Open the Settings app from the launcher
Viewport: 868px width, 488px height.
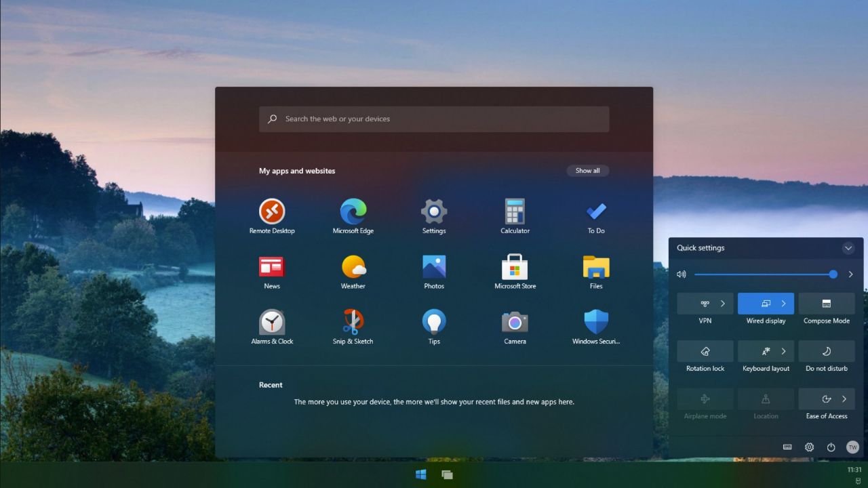(434, 216)
